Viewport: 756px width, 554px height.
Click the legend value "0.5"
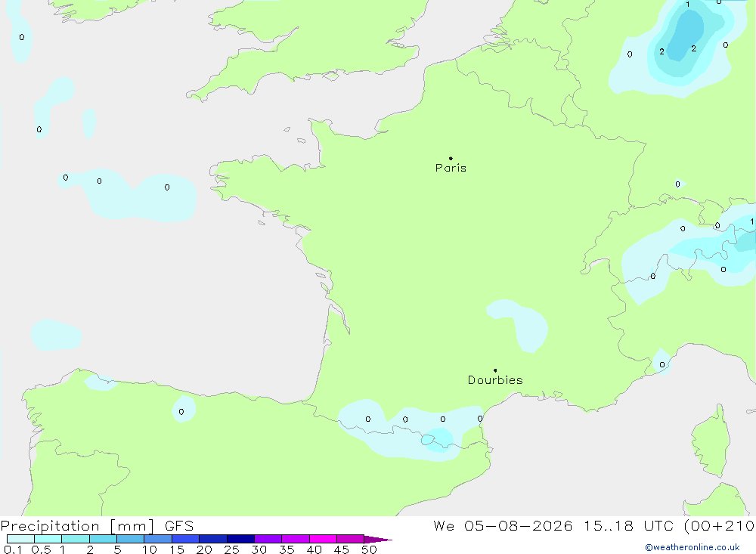(41, 549)
